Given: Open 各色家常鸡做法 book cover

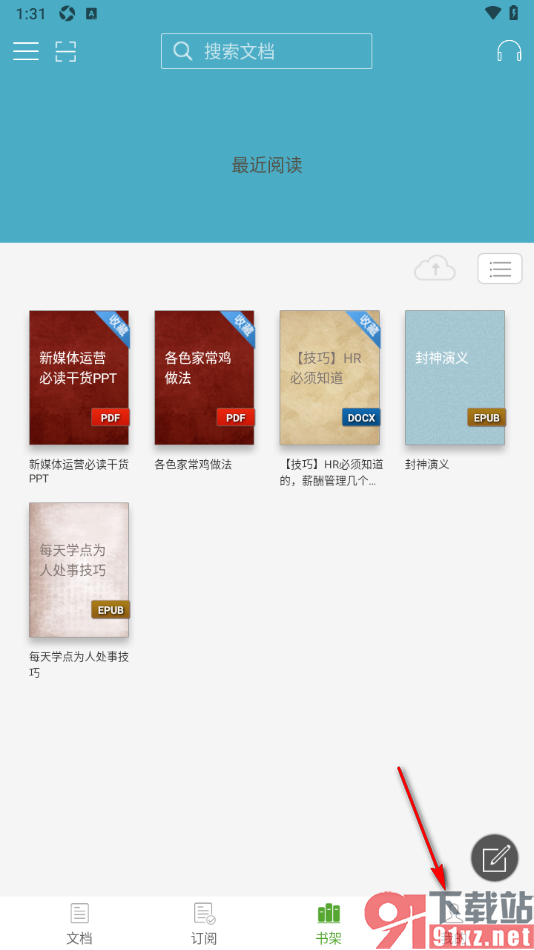Looking at the screenshot, I should pyautogui.click(x=204, y=377).
